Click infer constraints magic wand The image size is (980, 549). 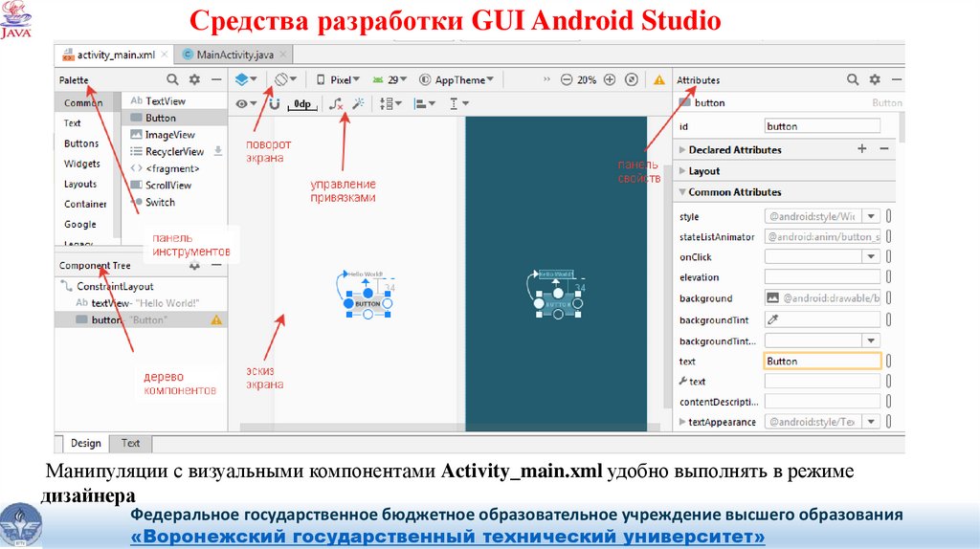point(358,103)
